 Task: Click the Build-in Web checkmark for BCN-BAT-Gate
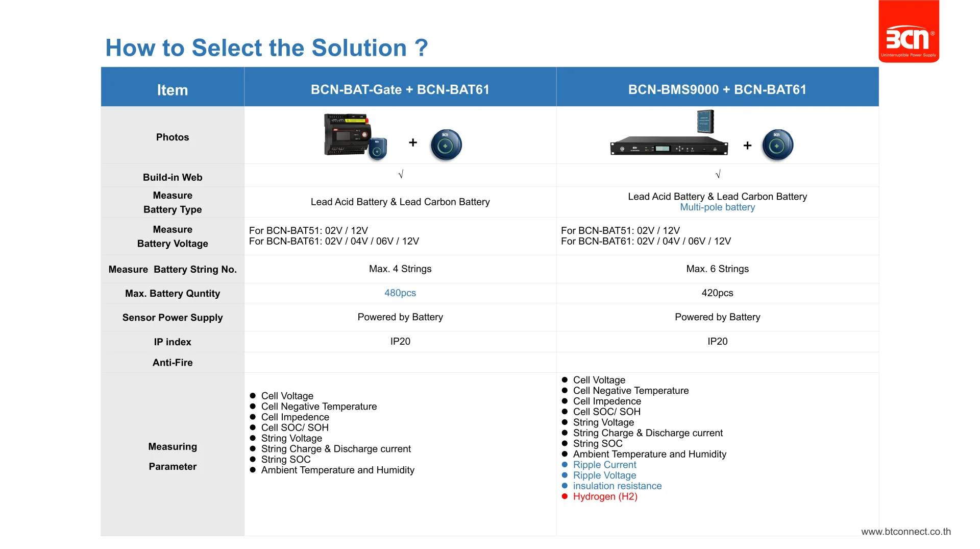[401, 175]
